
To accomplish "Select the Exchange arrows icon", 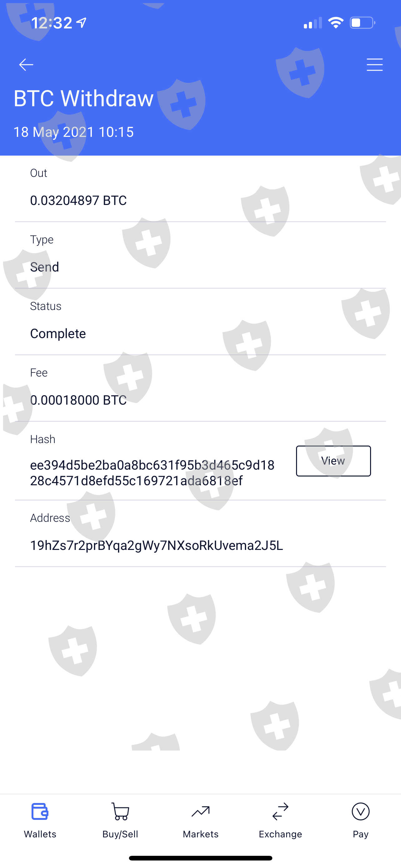I will point(280,811).
